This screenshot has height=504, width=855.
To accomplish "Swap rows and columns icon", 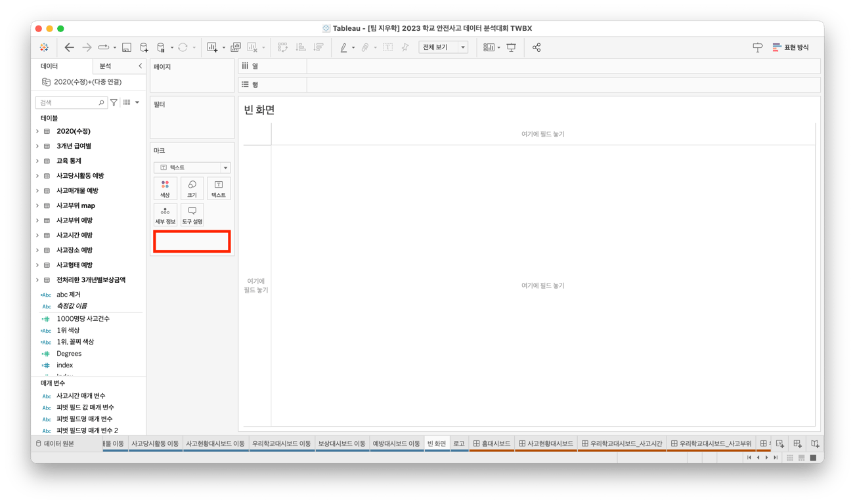I will [x=282, y=47].
